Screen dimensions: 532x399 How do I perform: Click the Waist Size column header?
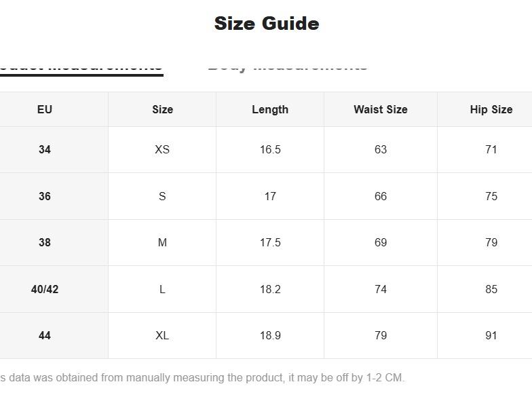pyautogui.click(x=381, y=109)
